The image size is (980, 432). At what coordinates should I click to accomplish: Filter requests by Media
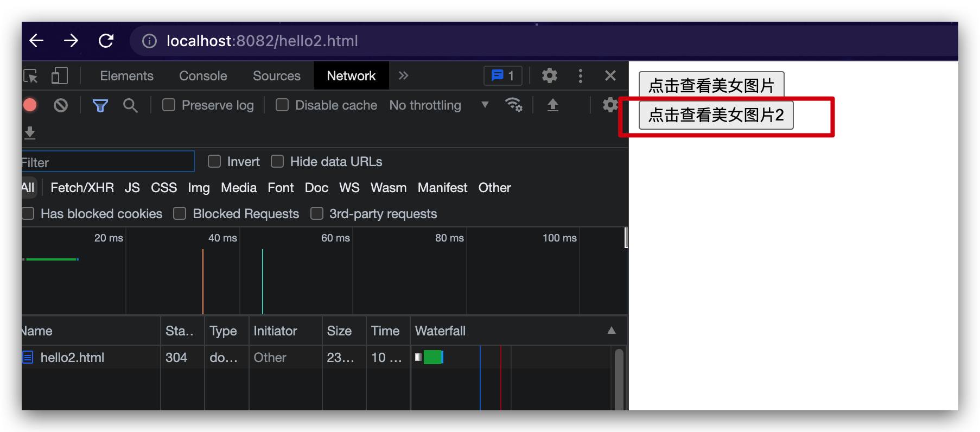[x=239, y=188]
